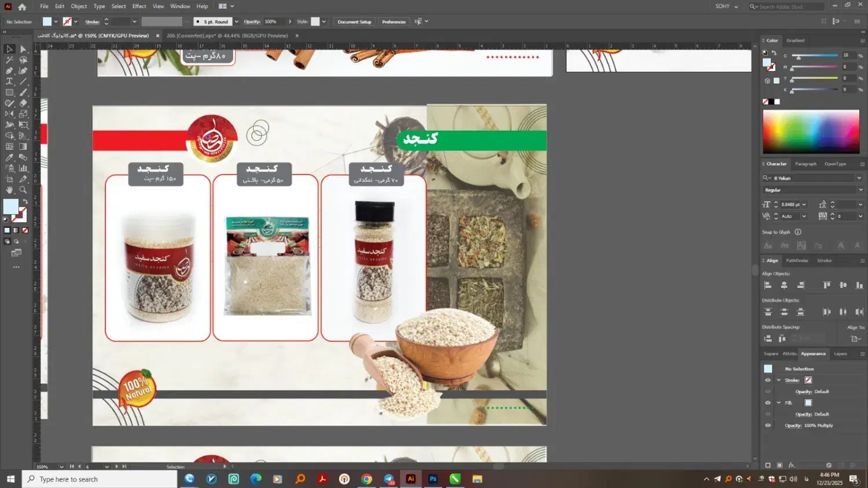Pick the Eyedropper tool

[x=9, y=157]
